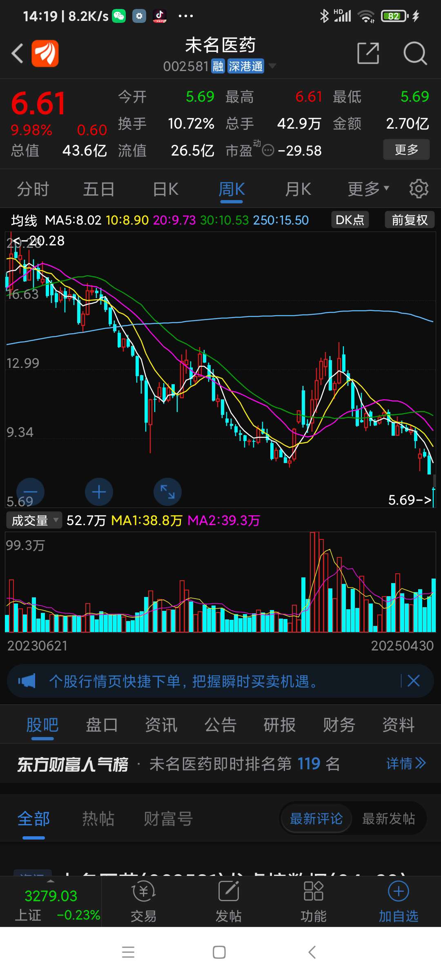Open the 资料 tab
This screenshot has height=980, width=441.
[x=399, y=725]
